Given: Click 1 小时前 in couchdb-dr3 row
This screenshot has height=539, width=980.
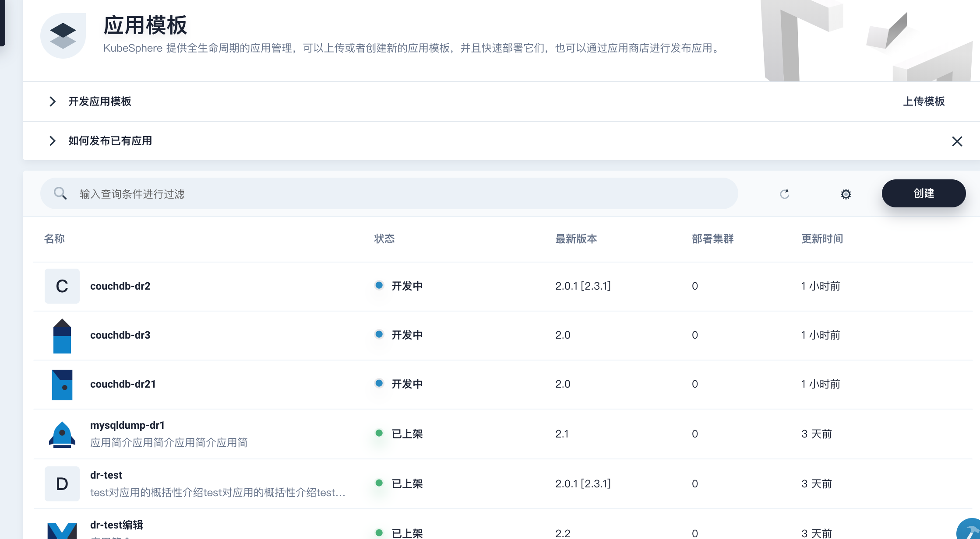Looking at the screenshot, I should pos(821,335).
